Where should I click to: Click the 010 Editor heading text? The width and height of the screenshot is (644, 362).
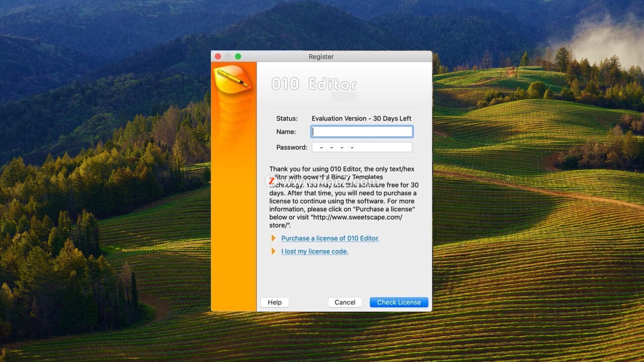click(x=314, y=84)
